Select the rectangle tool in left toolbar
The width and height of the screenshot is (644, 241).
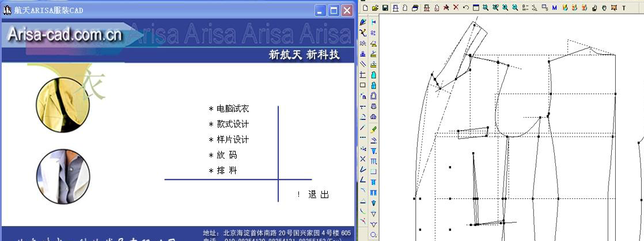tap(363, 85)
